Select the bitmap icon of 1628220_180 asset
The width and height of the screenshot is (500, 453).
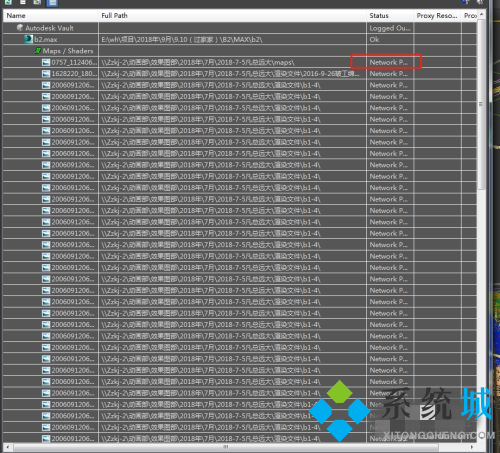click(46, 74)
